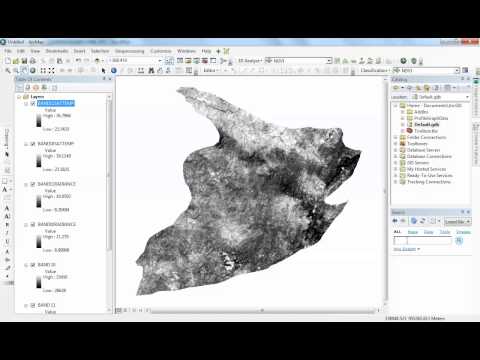Click the Training Sample Manager icon
The width and height of the screenshot is (480, 360).
coord(465,70)
